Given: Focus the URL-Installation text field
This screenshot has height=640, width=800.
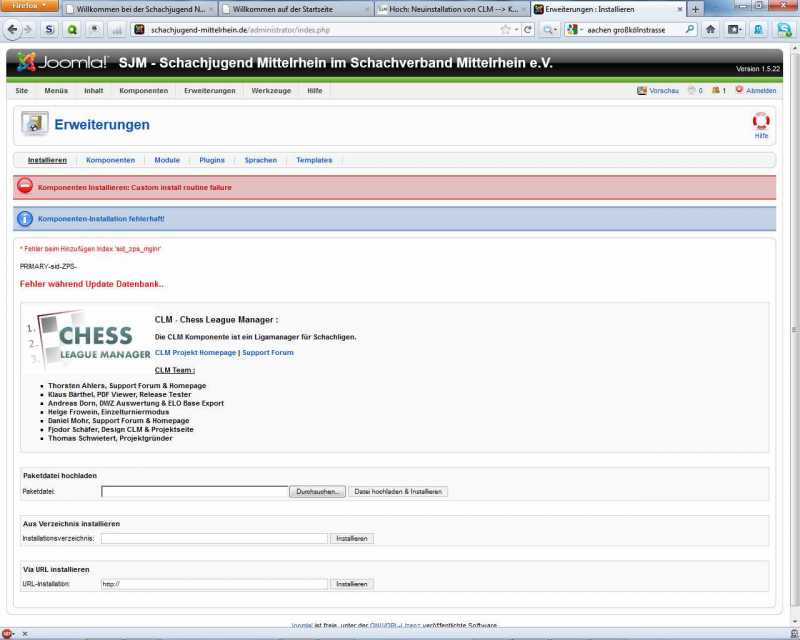Looking at the screenshot, I should point(214,584).
